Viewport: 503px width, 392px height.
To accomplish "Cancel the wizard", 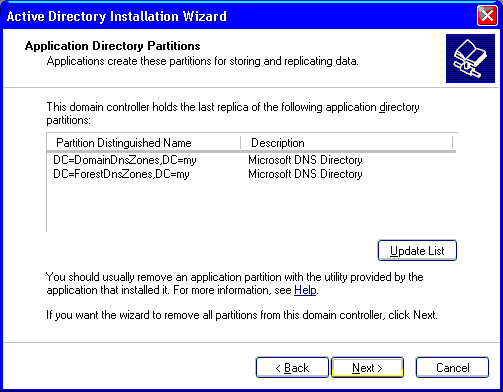I will click(452, 367).
